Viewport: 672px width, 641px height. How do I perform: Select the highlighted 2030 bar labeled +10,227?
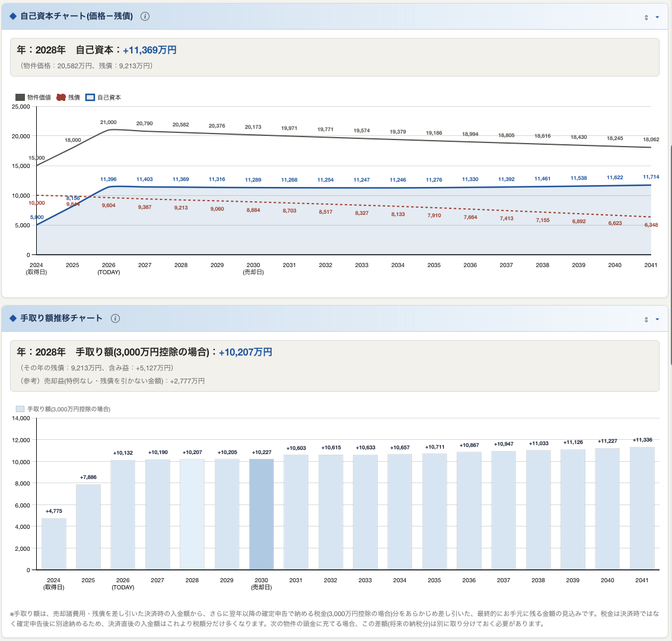pyautogui.click(x=262, y=515)
